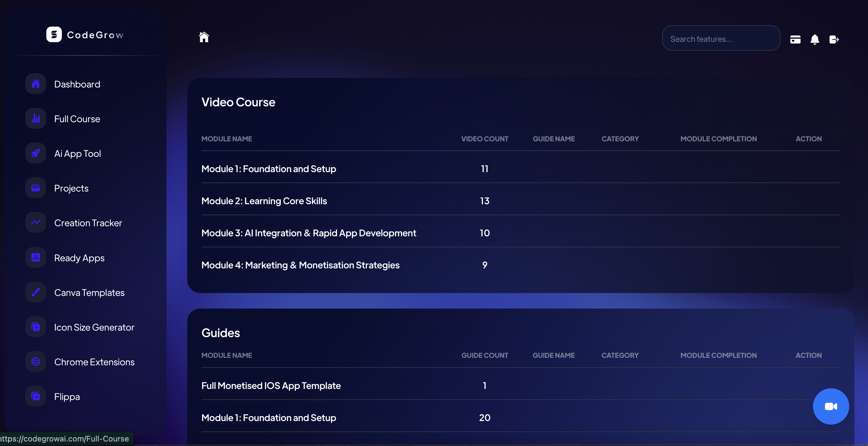Click the Chrome Extensions globe icon
The width and height of the screenshot is (868, 446).
click(36, 362)
